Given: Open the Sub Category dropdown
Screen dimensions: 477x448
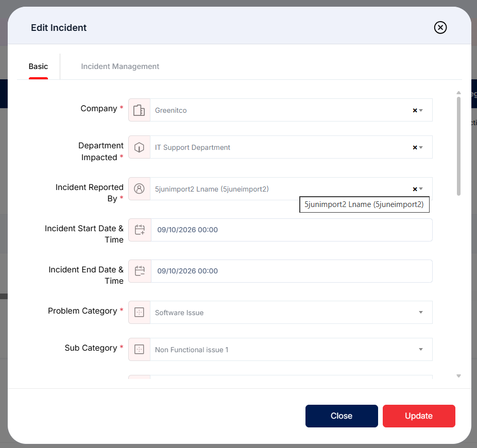Looking at the screenshot, I should [x=291, y=350].
